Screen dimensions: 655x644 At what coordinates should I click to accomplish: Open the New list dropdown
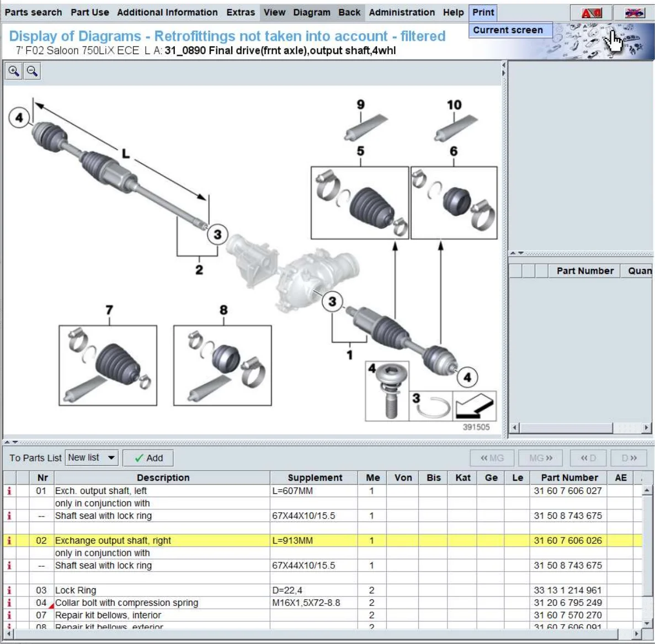point(92,457)
